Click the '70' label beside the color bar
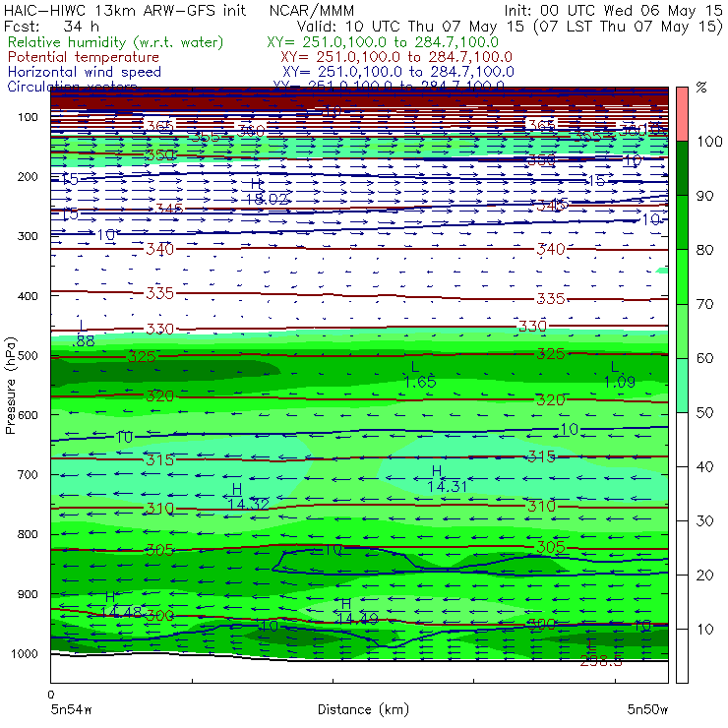 (x=704, y=304)
